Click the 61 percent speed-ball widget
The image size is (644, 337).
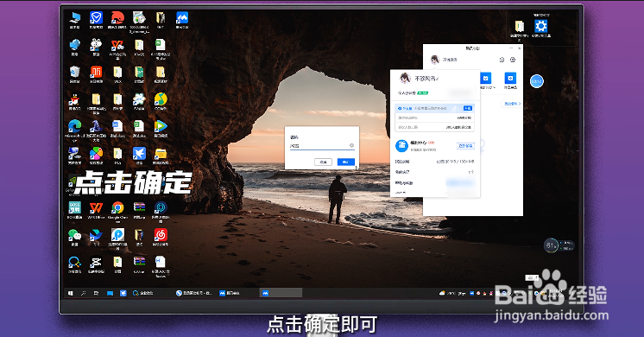(x=551, y=245)
